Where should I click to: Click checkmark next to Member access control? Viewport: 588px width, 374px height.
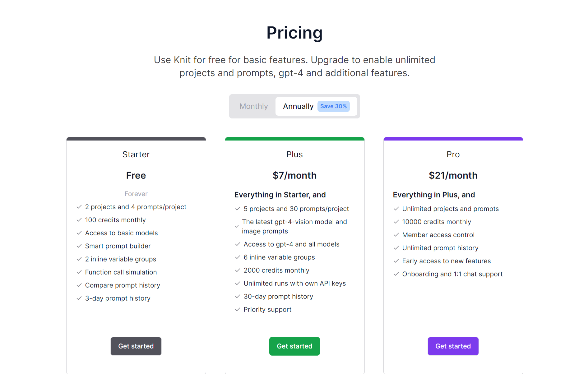click(396, 235)
